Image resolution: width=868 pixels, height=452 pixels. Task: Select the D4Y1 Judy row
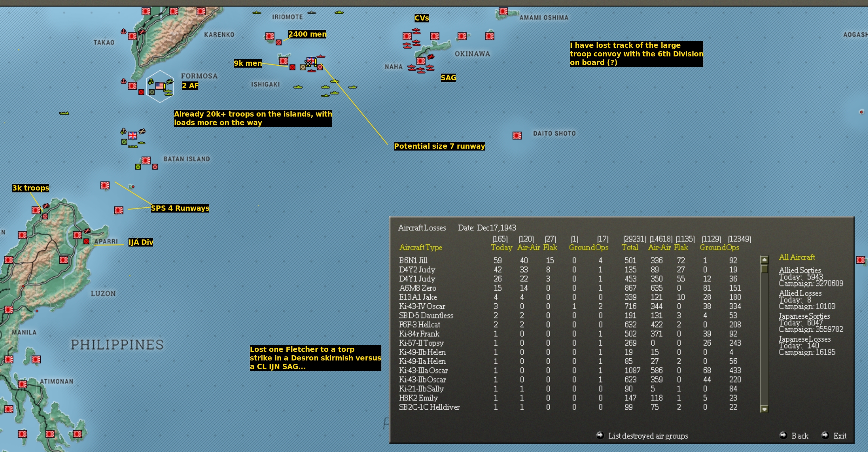tap(570, 279)
